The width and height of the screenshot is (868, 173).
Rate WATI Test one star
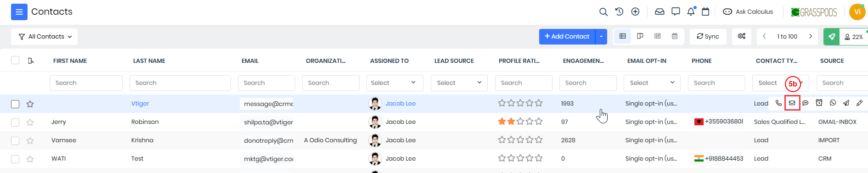(x=502, y=158)
